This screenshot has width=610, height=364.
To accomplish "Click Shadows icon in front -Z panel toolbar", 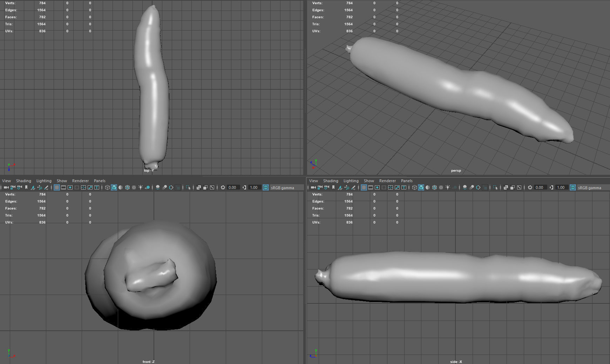I will [148, 187].
